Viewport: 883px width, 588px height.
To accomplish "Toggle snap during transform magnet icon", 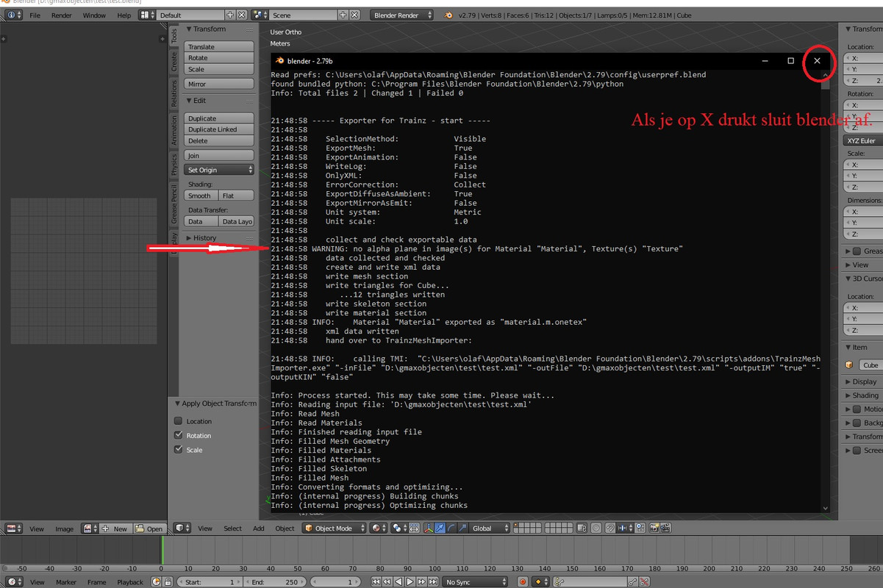I will [x=610, y=528].
